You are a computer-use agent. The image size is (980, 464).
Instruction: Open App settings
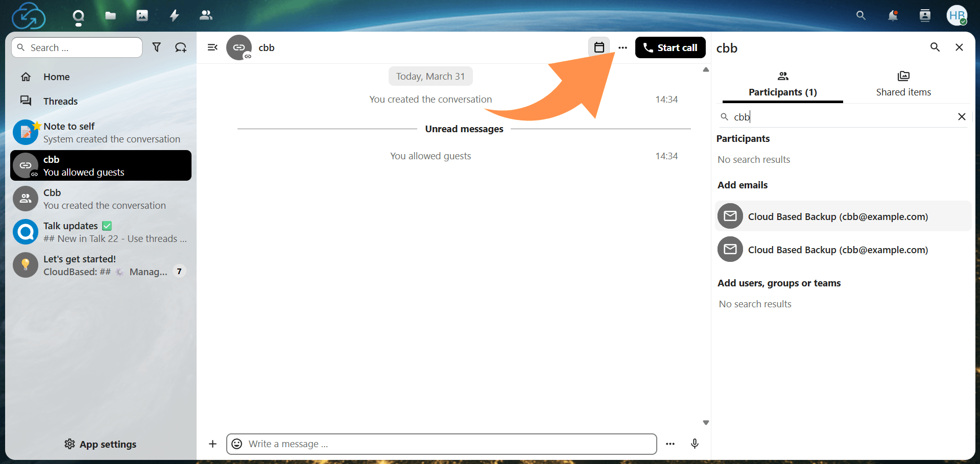[100, 444]
